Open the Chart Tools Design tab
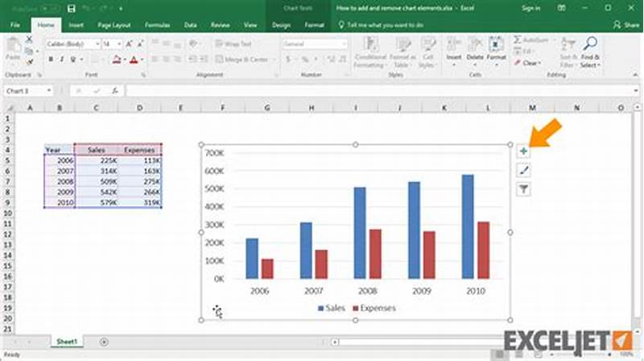Image resolution: width=644 pixels, height=361 pixels. [x=281, y=25]
